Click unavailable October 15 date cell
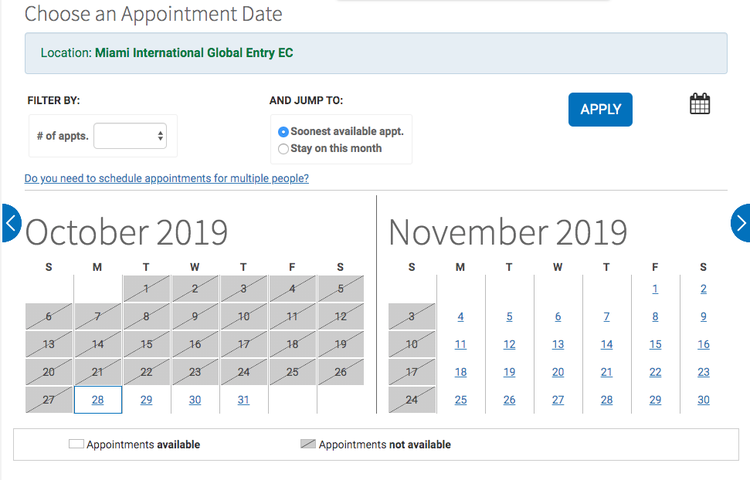 point(146,345)
